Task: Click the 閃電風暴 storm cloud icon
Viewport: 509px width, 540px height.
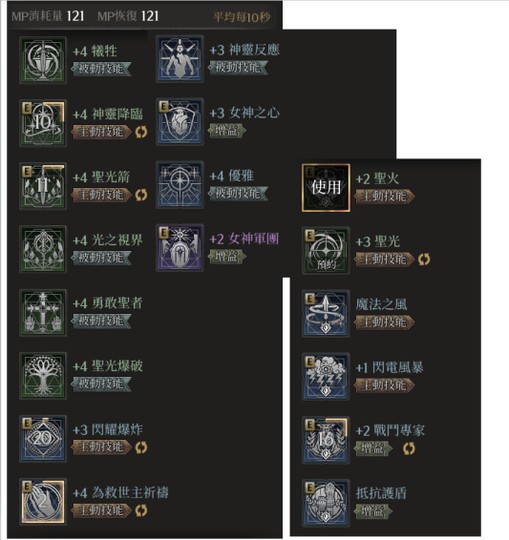Action: [x=326, y=376]
